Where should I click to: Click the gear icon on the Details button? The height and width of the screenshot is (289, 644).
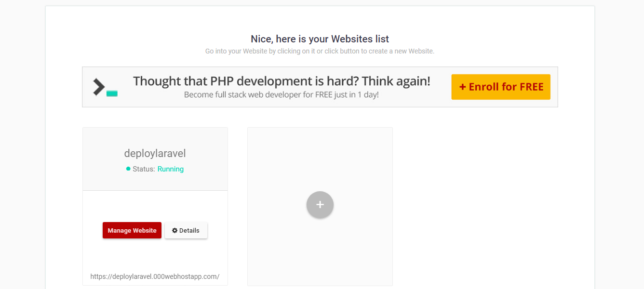point(174,230)
